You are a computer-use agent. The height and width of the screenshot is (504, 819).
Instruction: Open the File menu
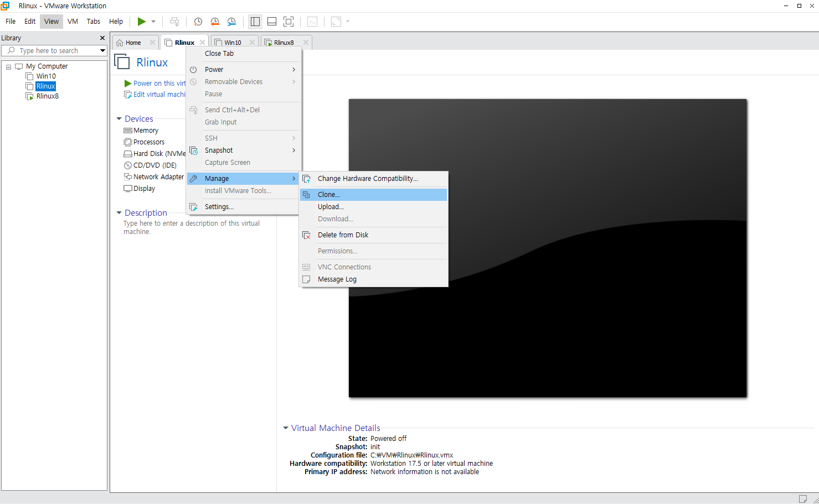(11, 22)
